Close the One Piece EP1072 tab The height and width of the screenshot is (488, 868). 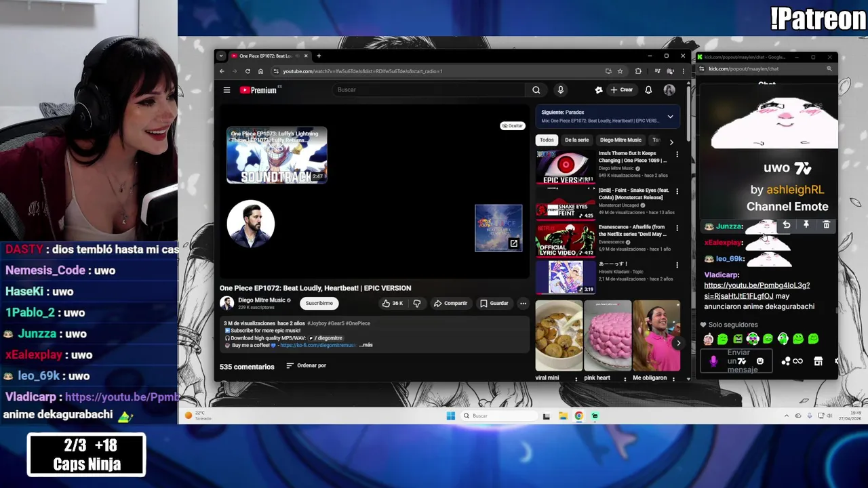(x=306, y=56)
